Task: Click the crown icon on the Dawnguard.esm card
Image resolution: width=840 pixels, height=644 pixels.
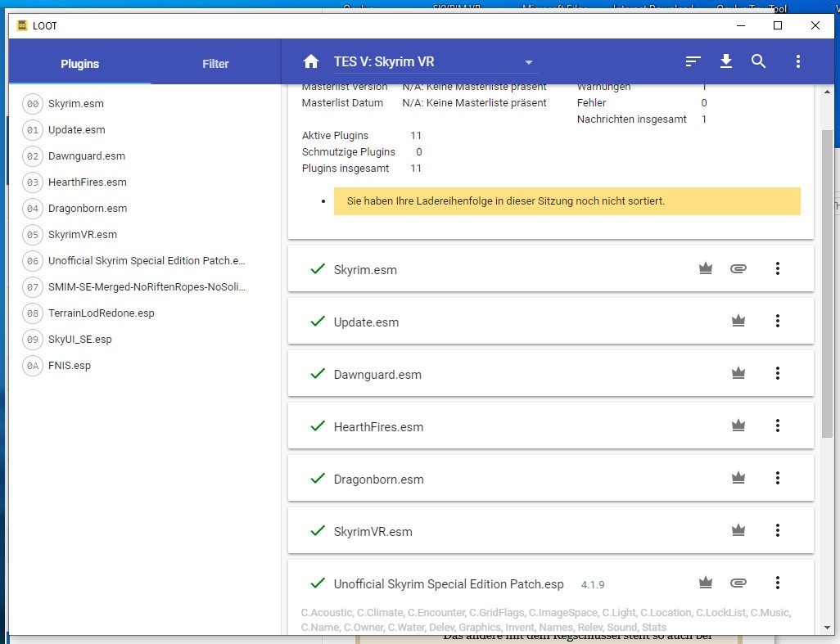Action: tap(738, 374)
